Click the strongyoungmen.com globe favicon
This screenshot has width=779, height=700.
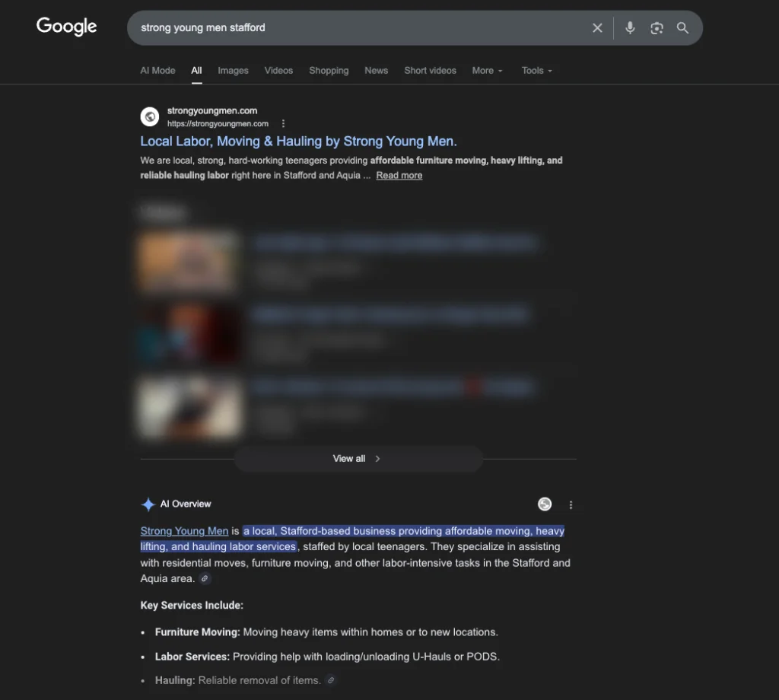[150, 116]
